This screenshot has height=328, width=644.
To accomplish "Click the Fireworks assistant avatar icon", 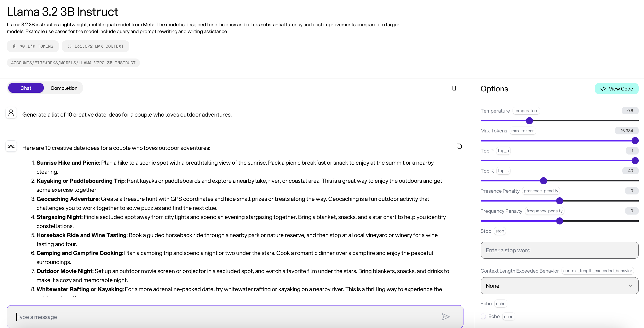I will (11, 146).
